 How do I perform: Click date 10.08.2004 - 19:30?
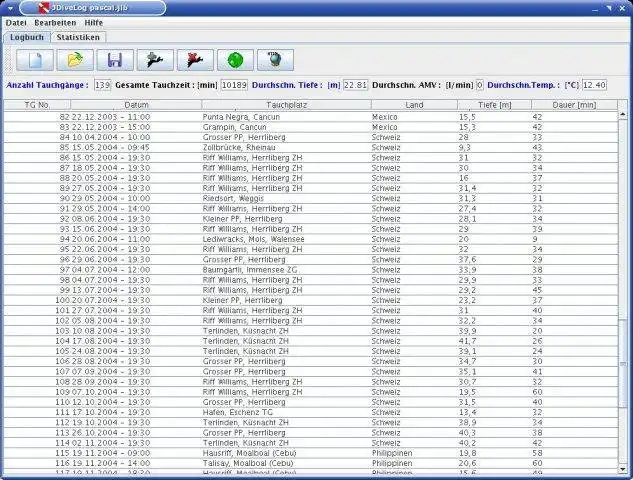[x=111, y=331]
